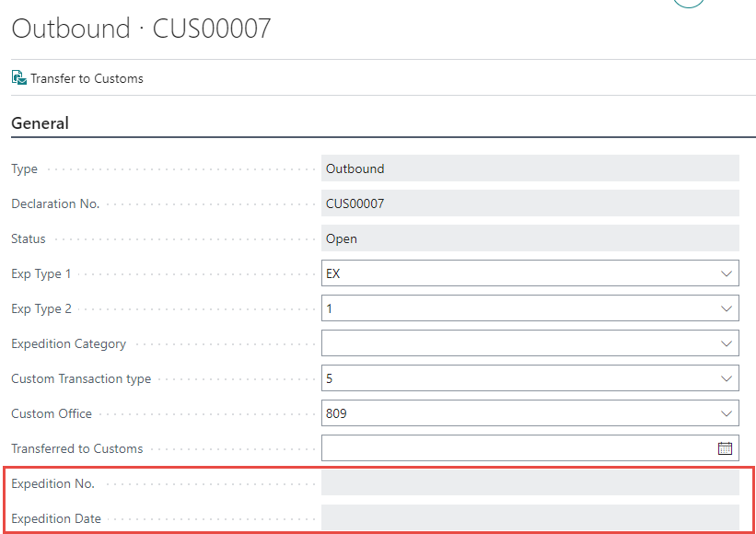Screen dimensions: 756x534
Task: Expand the Custom Office dropdown arrow
Action: [726, 413]
